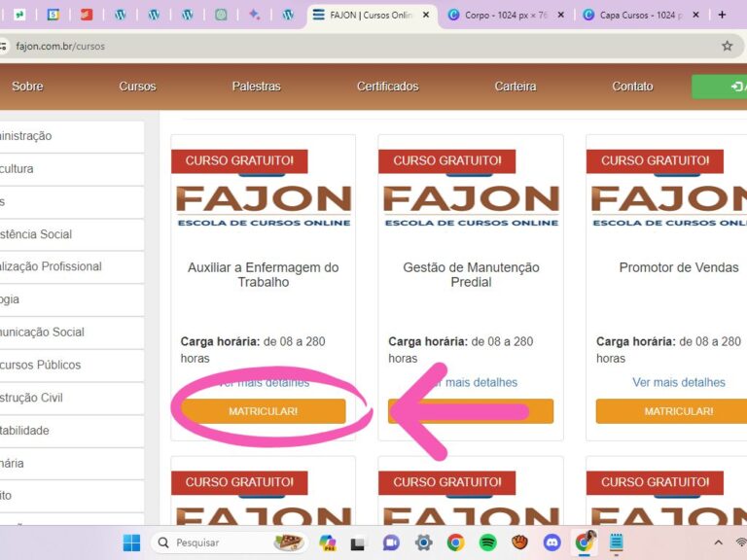Image resolution: width=747 pixels, height=560 pixels.
Task: Open Notepad from the taskbar
Action: 617,542
